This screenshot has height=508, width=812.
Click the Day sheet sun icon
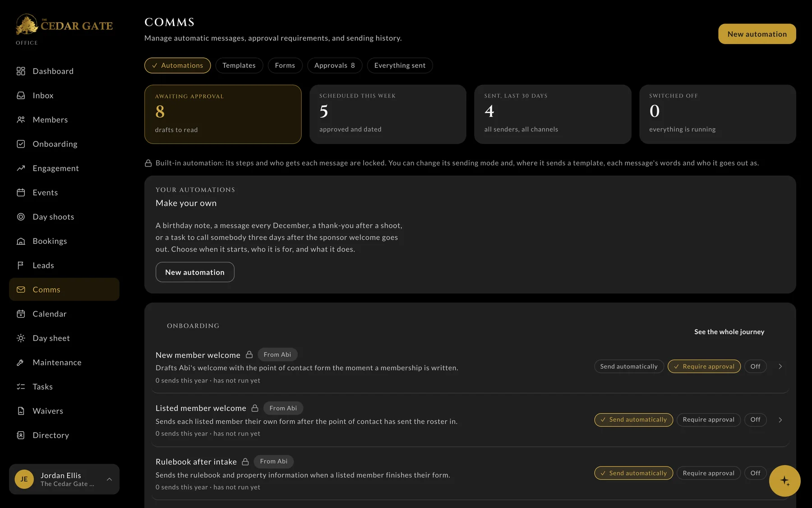pyautogui.click(x=21, y=338)
